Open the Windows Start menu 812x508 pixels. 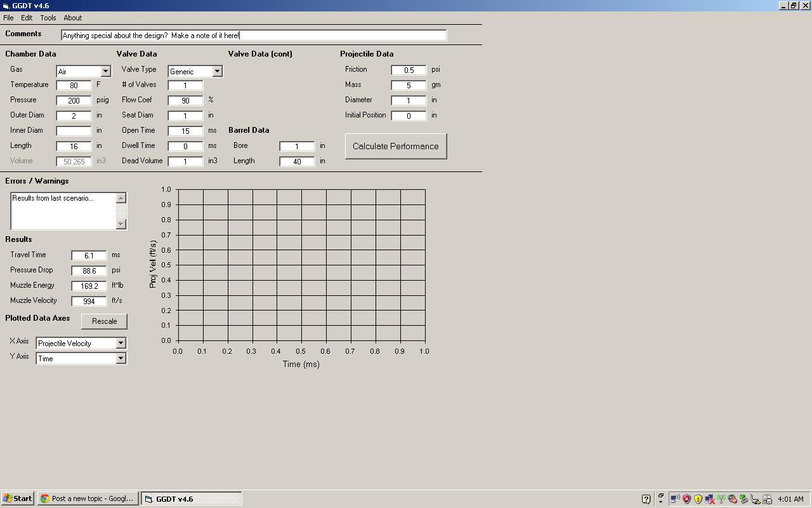pos(17,498)
